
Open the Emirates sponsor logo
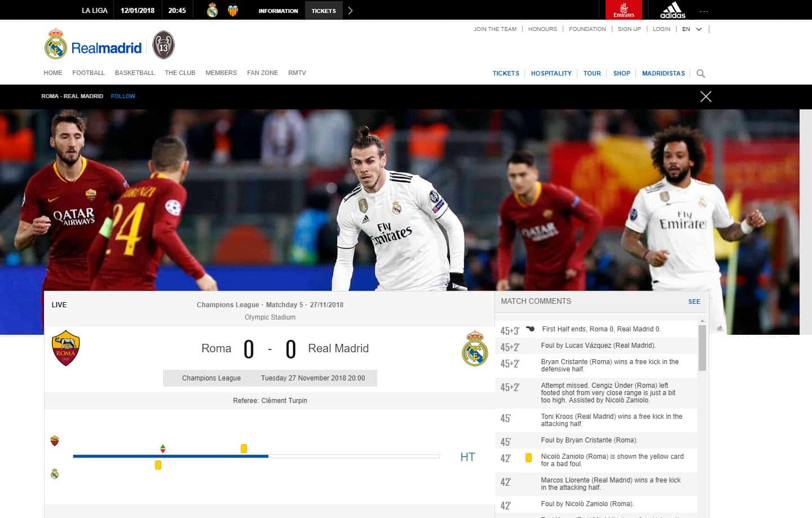click(x=624, y=10)
